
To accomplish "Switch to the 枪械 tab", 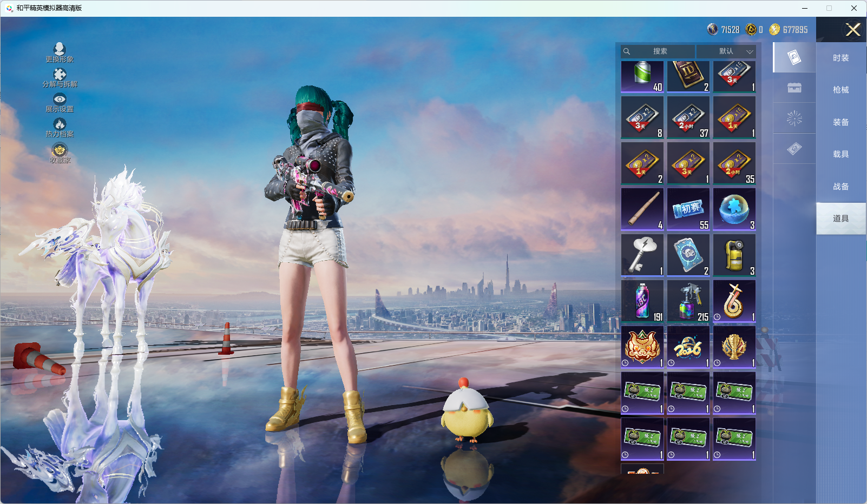I will [x=840, y=90].
